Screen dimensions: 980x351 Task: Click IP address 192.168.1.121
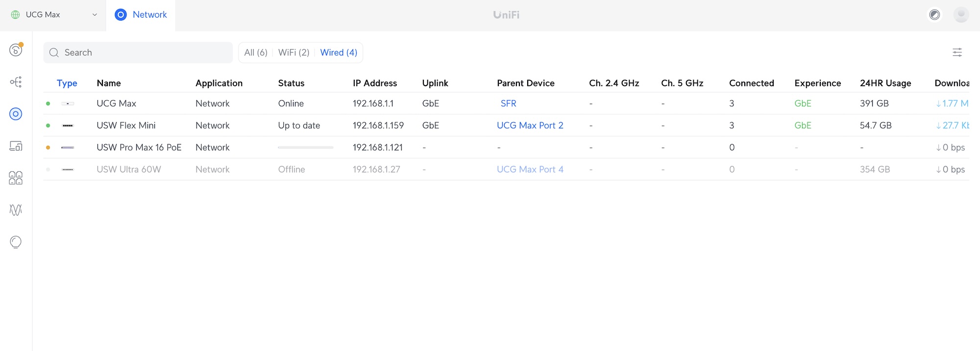point(378,147)
